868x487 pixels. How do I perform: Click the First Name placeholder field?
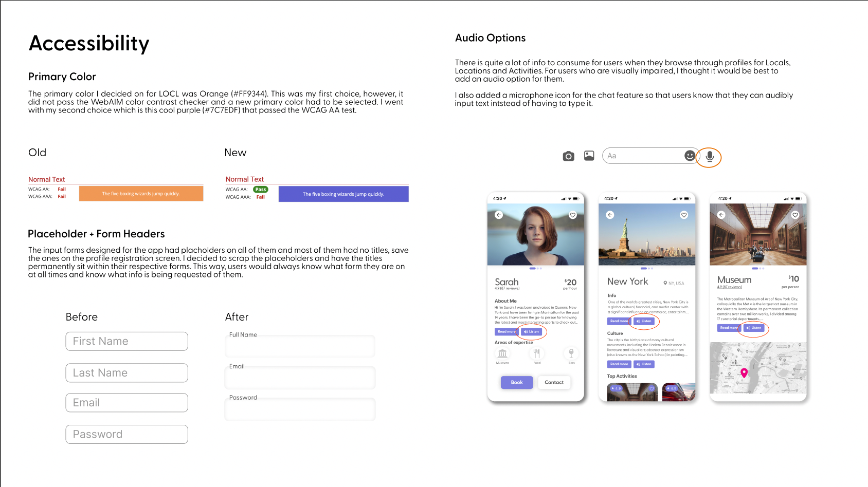[x=126, y=341]
